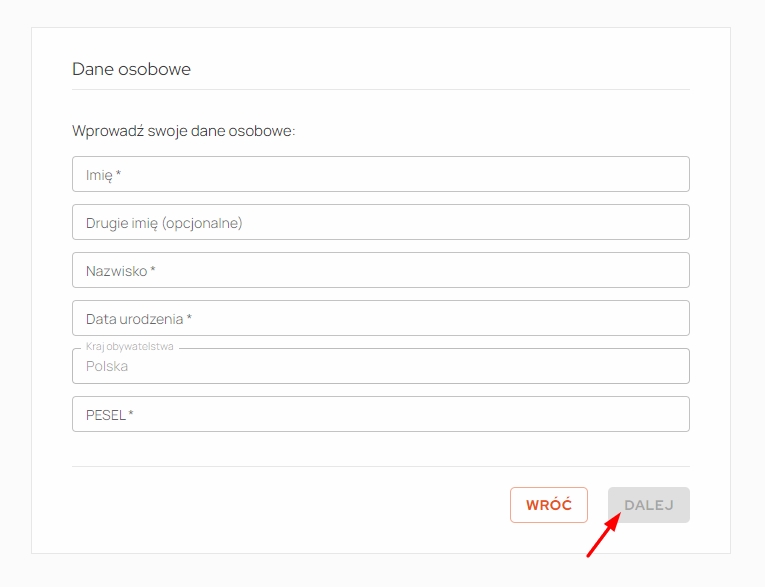Click the asterisk next to Imię

point(118,173)
